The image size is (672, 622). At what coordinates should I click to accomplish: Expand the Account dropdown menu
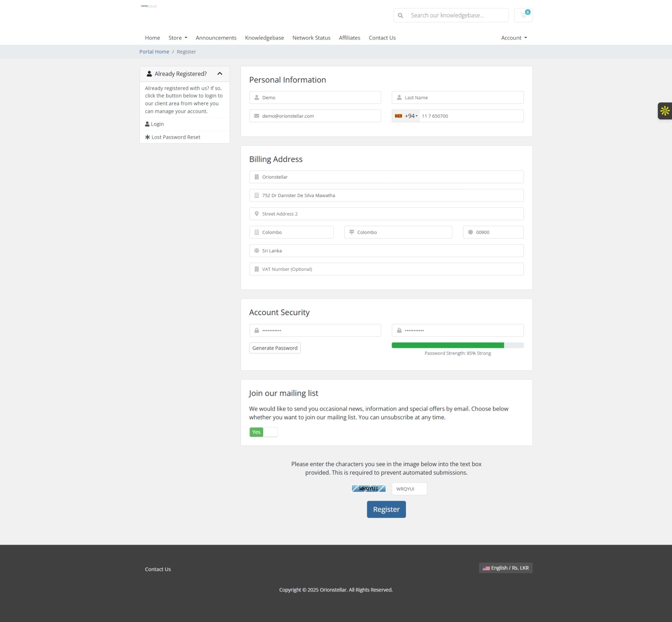tap(514, 38)
